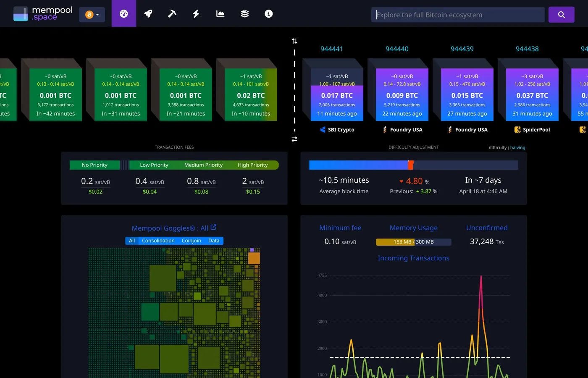
Task: Open block height 944439 link
Action: 462,49
